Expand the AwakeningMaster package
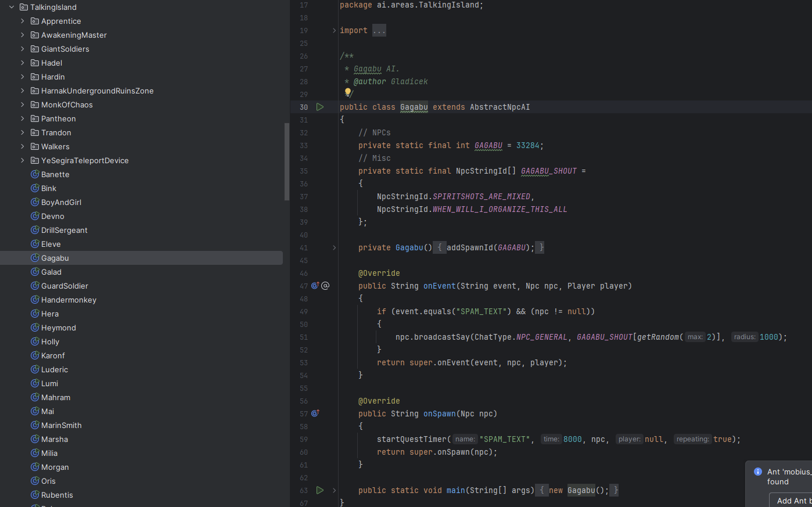This screenshot has height=507, width=812. pyautogui.click(x=23, y=35)
